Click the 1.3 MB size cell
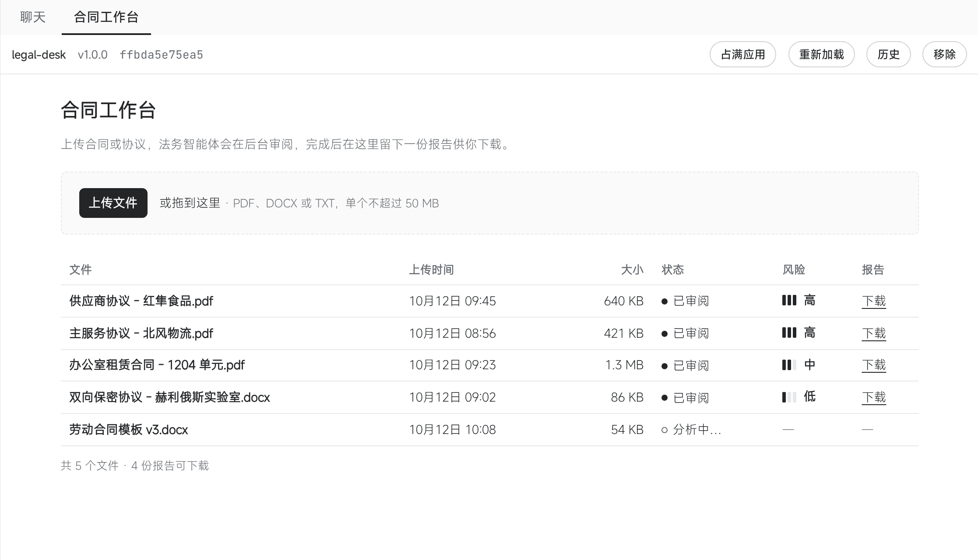Viewport: 978px width, 560px height. coord(624,365)
